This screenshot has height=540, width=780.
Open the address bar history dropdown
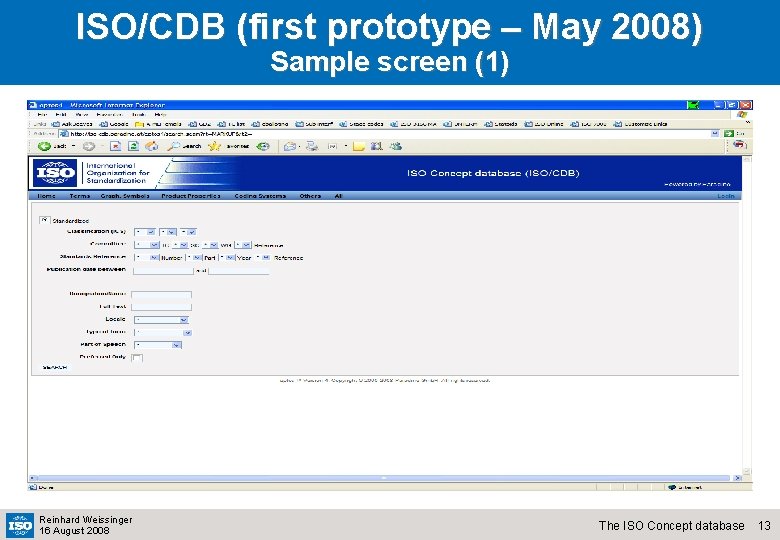[715, 133]
